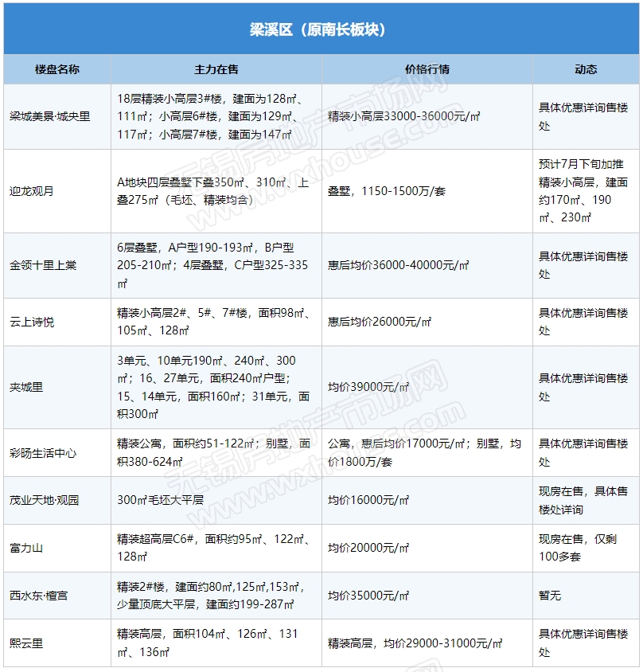
Task: Click the property name 夹城里
Action: pos(26,387)
